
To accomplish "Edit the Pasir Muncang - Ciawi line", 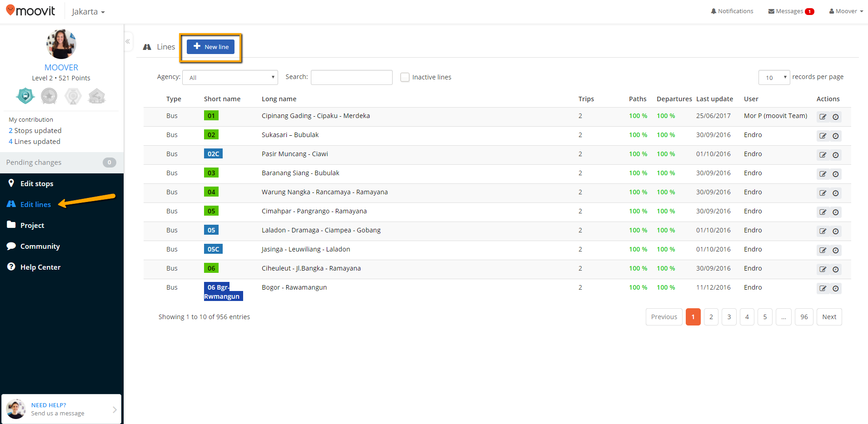I will (823, 155).
